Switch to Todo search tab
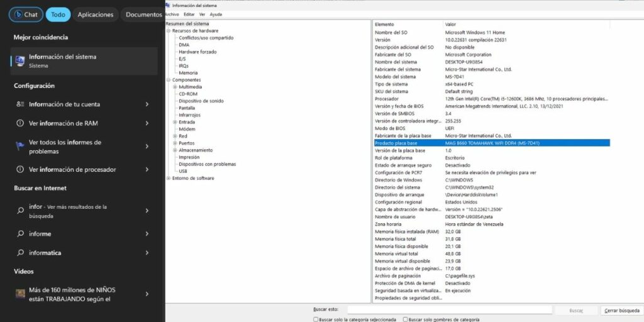 point(58,14)
